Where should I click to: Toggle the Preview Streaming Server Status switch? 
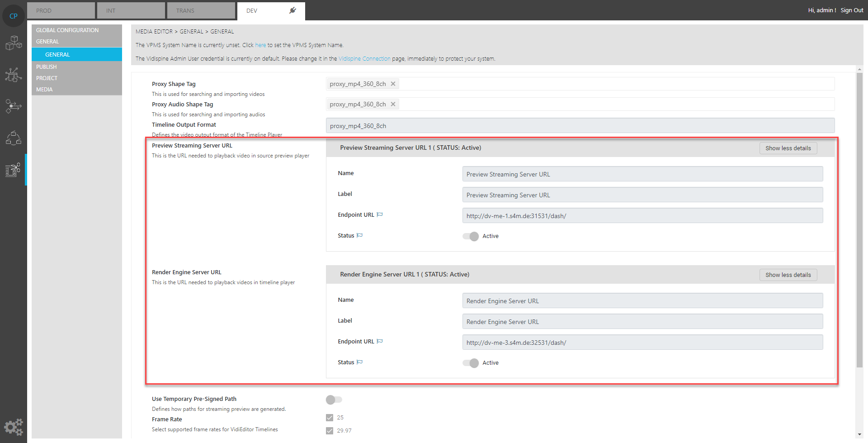(470, 236)
